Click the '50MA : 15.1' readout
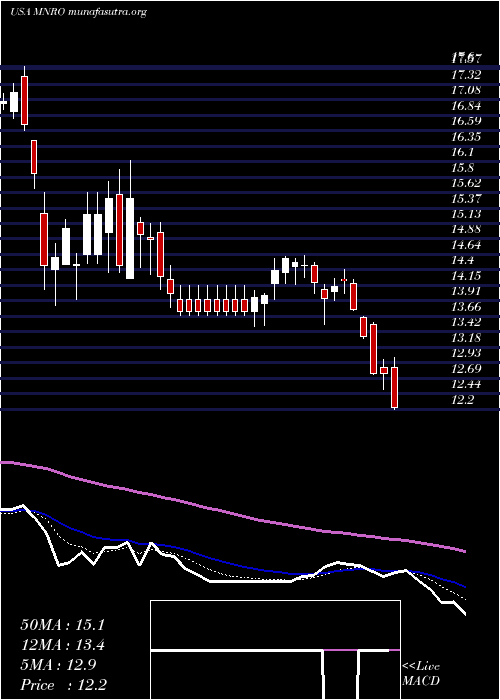Image resolution: width=500 pixels, height=700 pixels. click(x=62, y=625)
